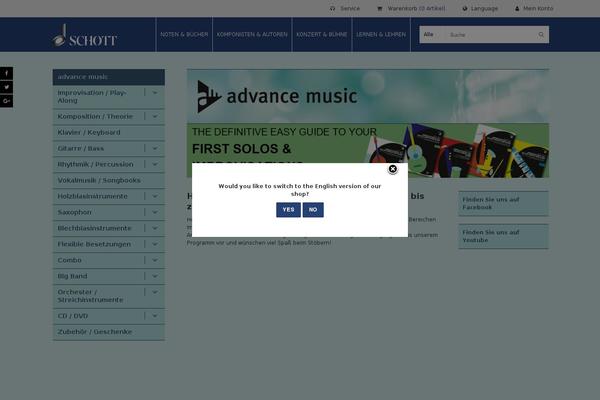Open Blechblasinstrumente category

[95, 228]
